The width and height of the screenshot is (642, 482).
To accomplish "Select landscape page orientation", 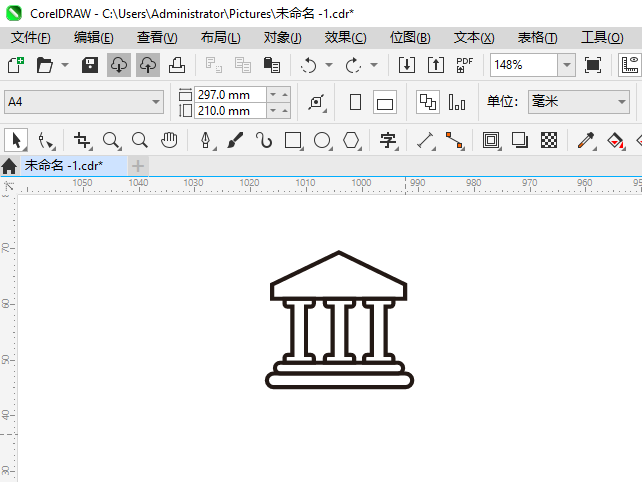I will (x=385, y=102).
